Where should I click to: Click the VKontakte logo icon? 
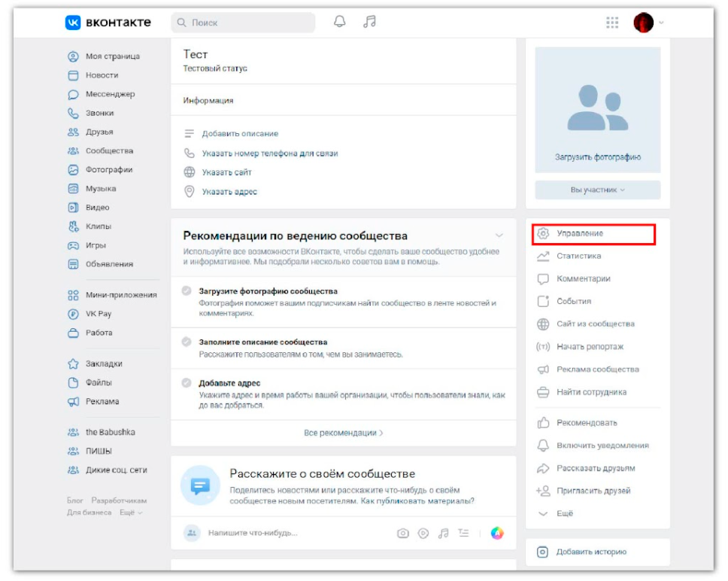73,23
